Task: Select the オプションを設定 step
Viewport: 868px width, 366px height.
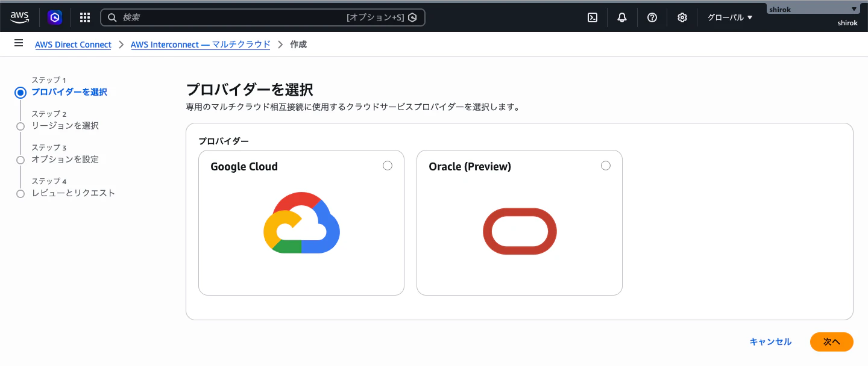Action: [65, 160]
